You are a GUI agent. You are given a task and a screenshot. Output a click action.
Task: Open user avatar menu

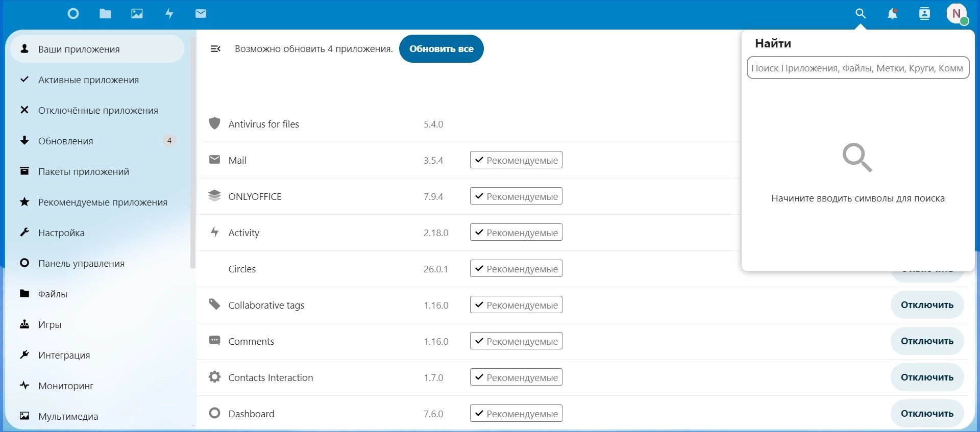coord(956,14)
